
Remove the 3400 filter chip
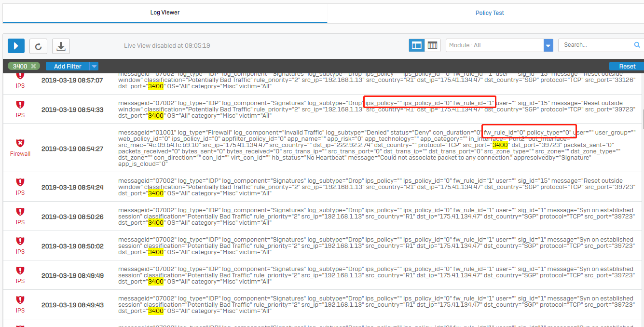click(x=33, y=66)
